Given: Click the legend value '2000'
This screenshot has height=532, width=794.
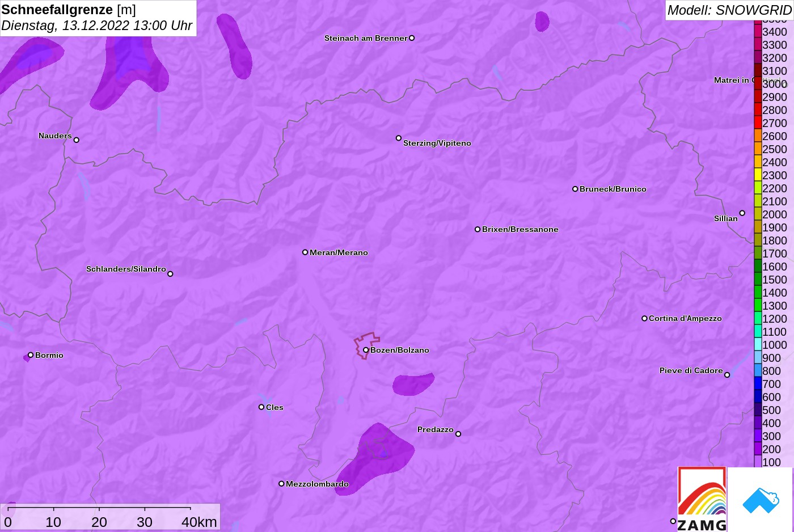Looking at the screenshot, I should tap(775, 214).
